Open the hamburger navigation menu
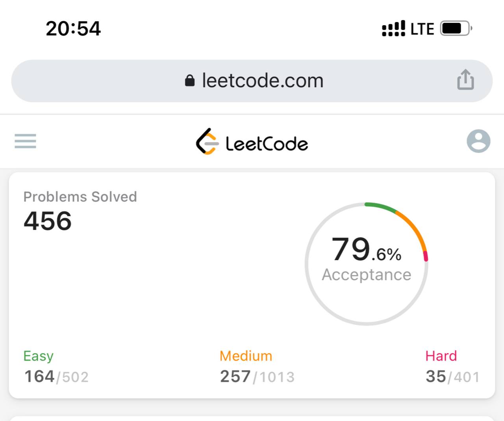The width and height of the screenshot is (504, 421). click(25, 141)
